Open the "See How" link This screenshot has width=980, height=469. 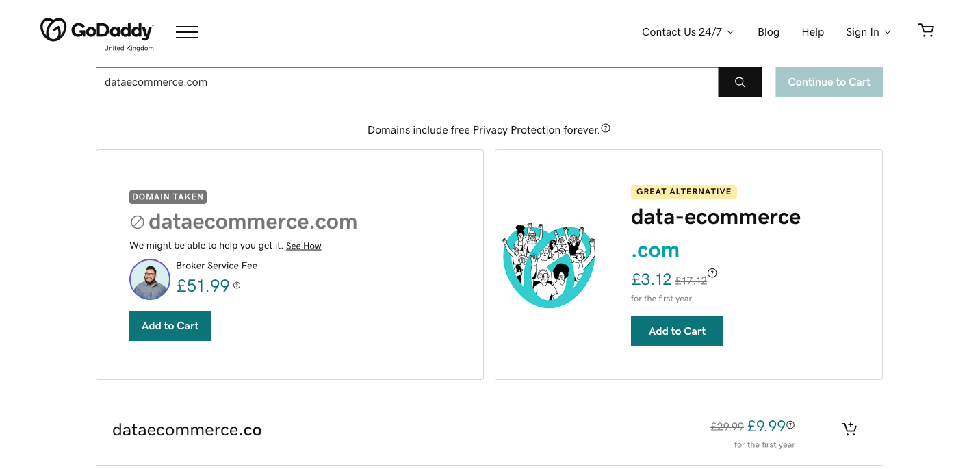click(303, 245)
